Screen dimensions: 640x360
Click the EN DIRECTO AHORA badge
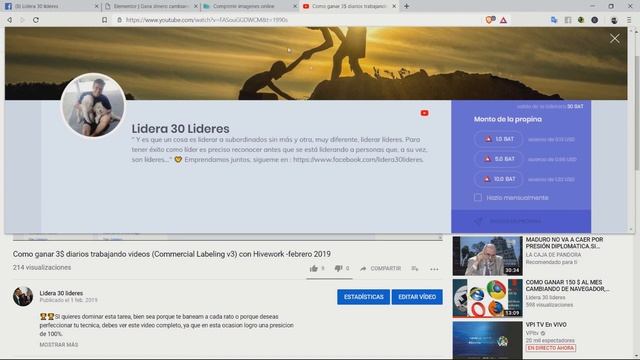click(551, 348)
